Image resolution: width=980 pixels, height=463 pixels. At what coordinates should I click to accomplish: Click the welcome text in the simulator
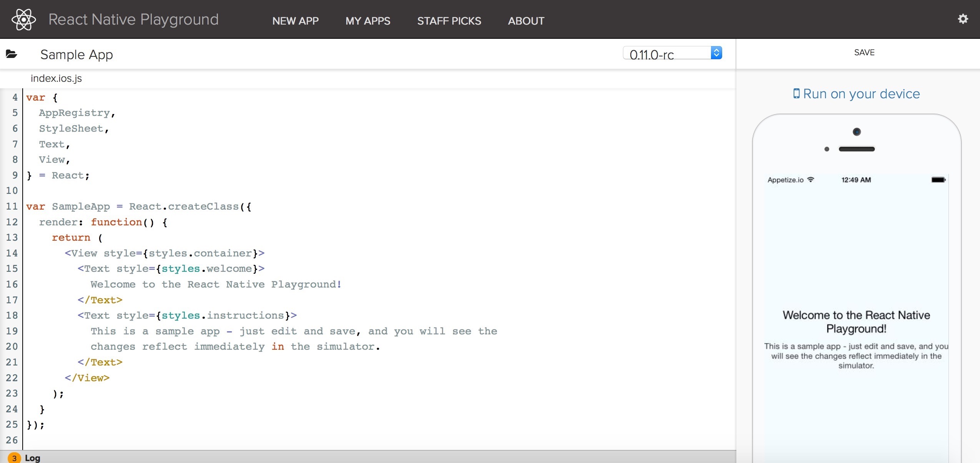click(856, 322)
